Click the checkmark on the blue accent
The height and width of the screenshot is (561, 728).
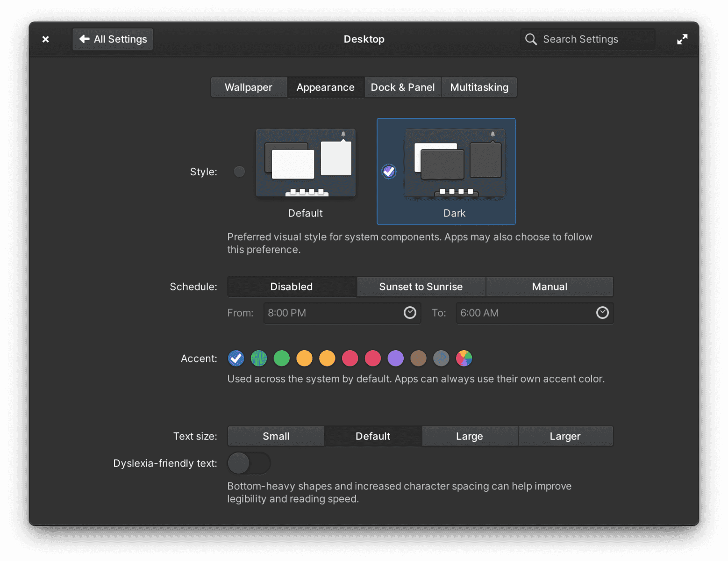(236, 358)
